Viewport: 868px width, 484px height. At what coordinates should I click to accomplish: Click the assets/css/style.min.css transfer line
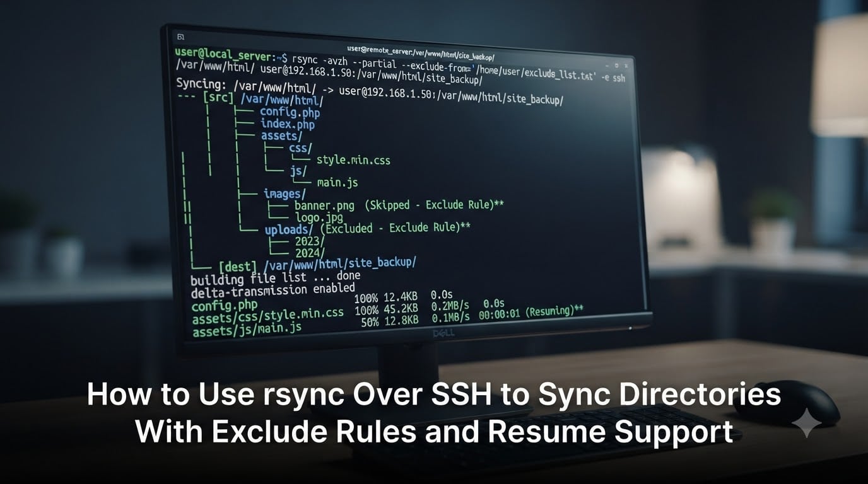point(267,316)
